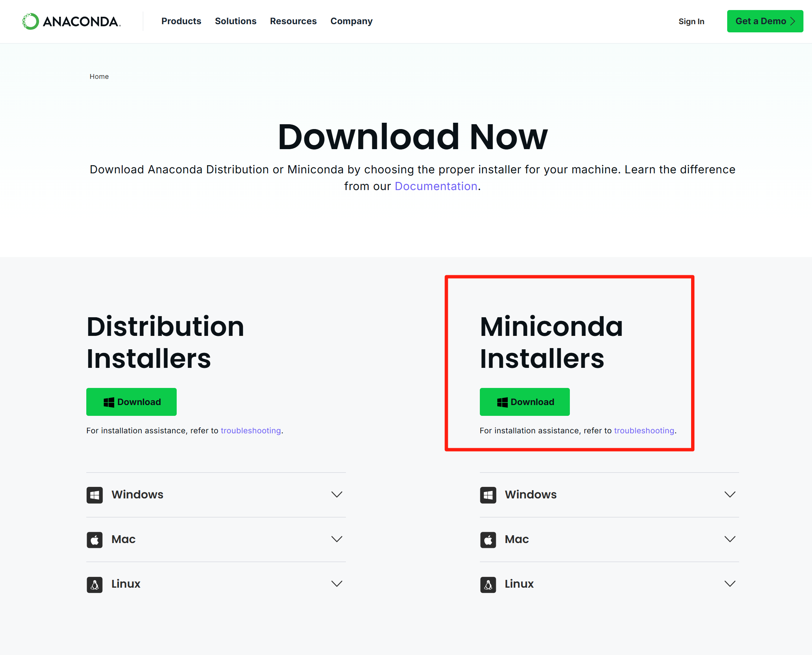Image resolution: width=812 pixels, height=655 pixels.
Task: Expand the Mac chevron under Distribution Installers
Action: tap(337, 539)
